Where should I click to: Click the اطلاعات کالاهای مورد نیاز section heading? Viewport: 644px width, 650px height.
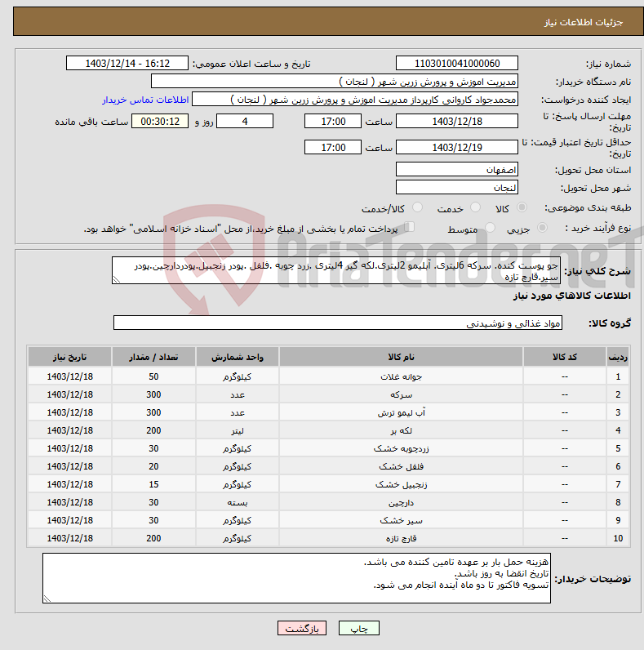pyautogui.click(x=572, y=296)
